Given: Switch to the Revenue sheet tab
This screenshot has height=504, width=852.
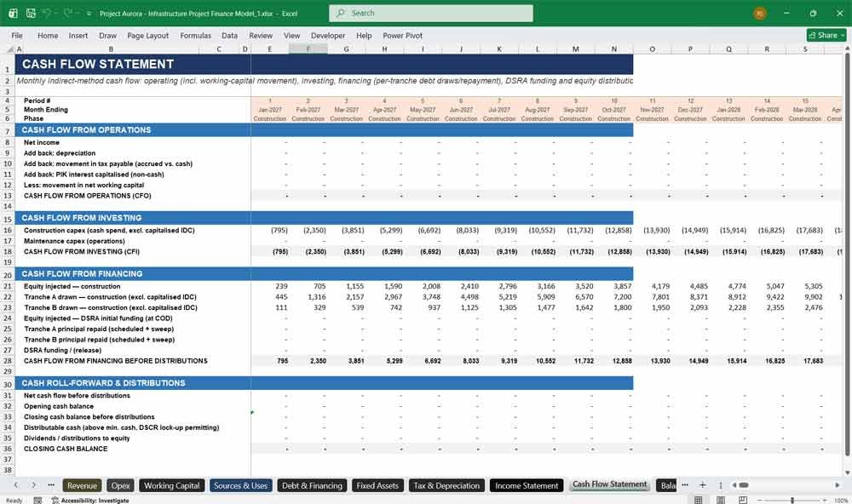Looking at the screenshot, I should coord(82,485).
